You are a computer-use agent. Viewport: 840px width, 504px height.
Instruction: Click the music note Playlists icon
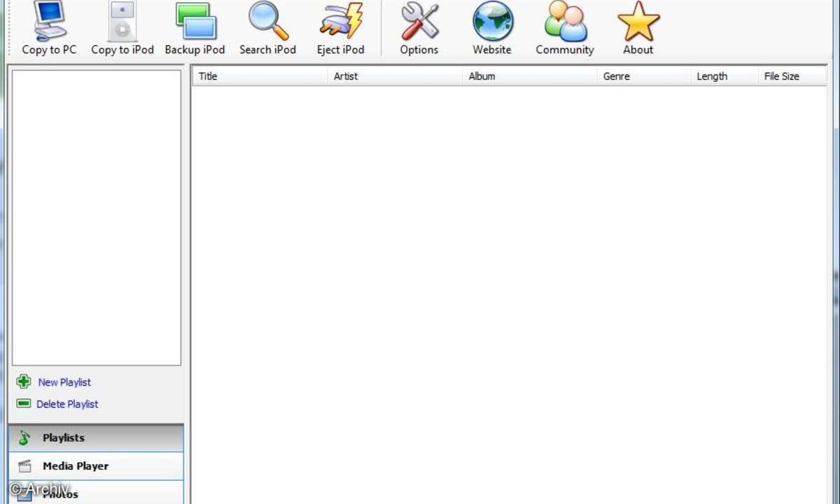[24, 438]
